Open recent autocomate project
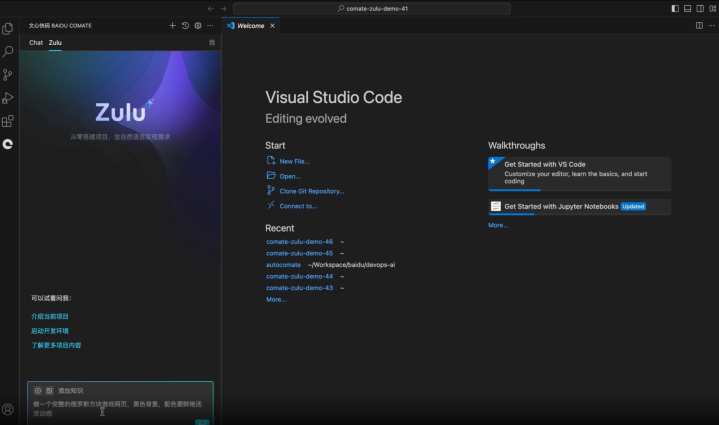This screenshot has width=719, height=425. [283, 265]
